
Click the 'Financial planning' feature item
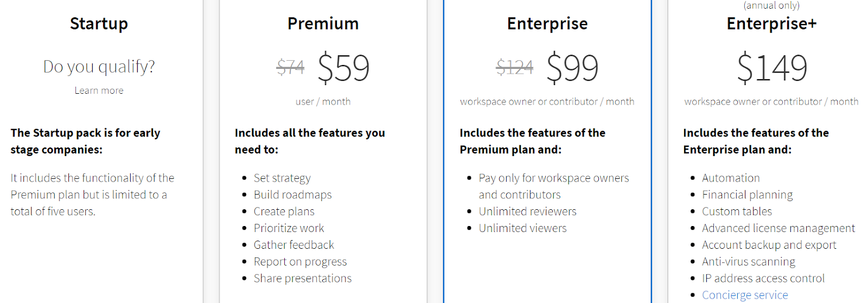tap(747, 195)
